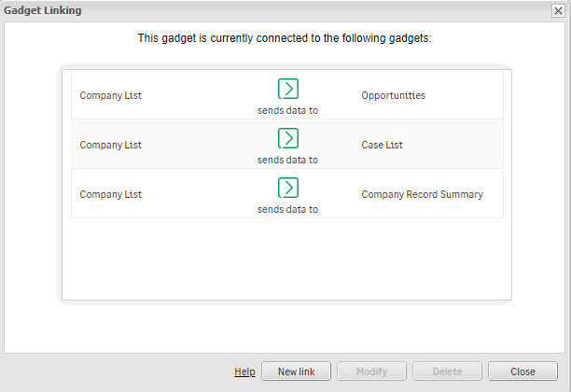Select Company List source in the Opportunities row
This screenshot has width=571, height=392.
(x=110, y=95)
